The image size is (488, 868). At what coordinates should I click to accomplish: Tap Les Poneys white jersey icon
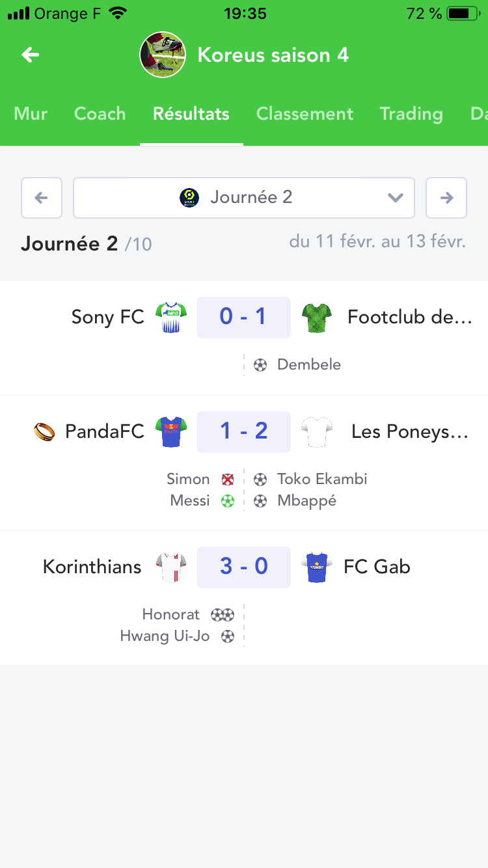(317, 431)
